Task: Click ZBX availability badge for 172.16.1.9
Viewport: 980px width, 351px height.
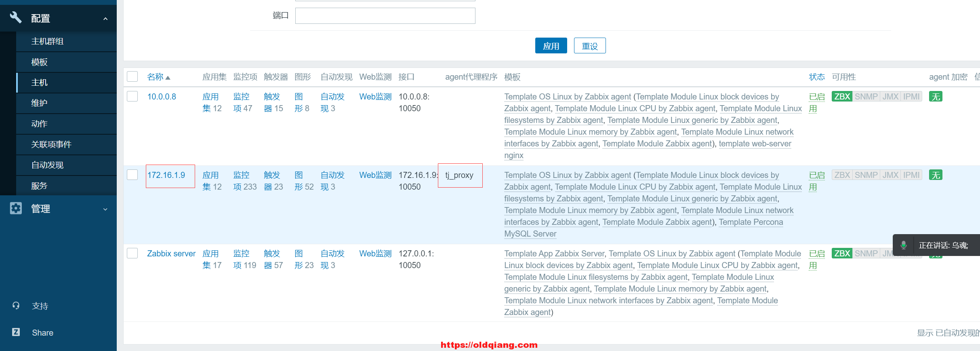Action: pos(842,175)
